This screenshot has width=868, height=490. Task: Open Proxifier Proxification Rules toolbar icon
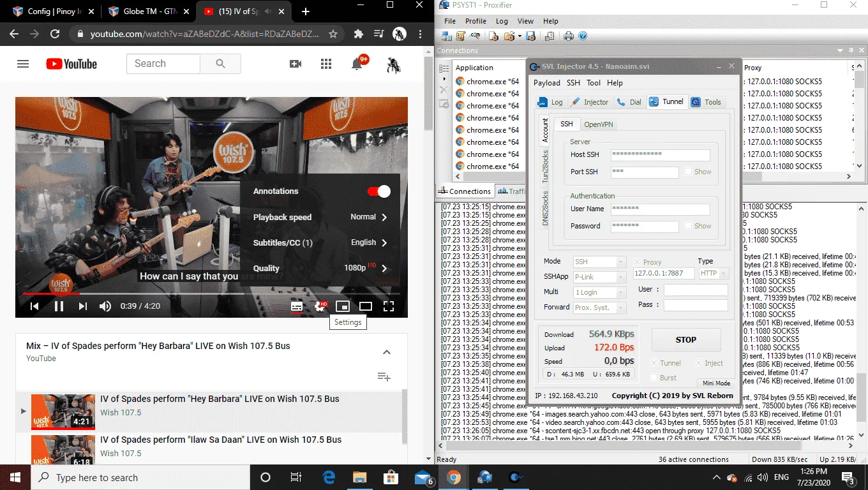tap(461, 36)
